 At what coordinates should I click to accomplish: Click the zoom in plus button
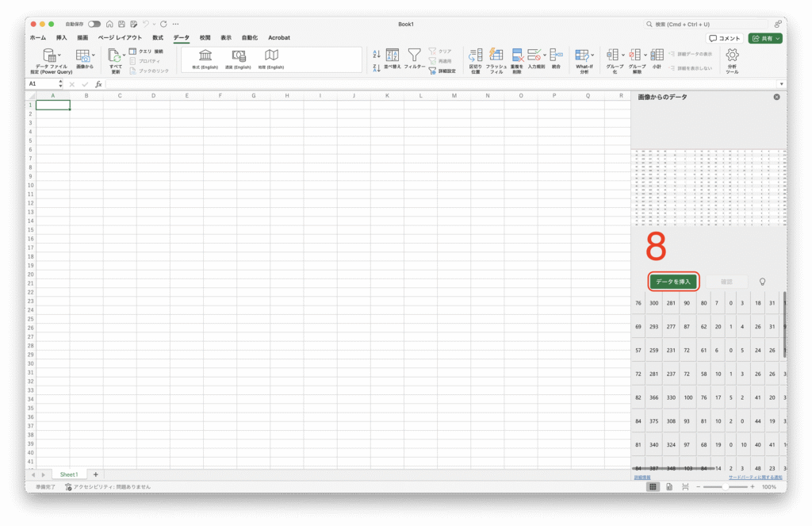tap(753, 486)
